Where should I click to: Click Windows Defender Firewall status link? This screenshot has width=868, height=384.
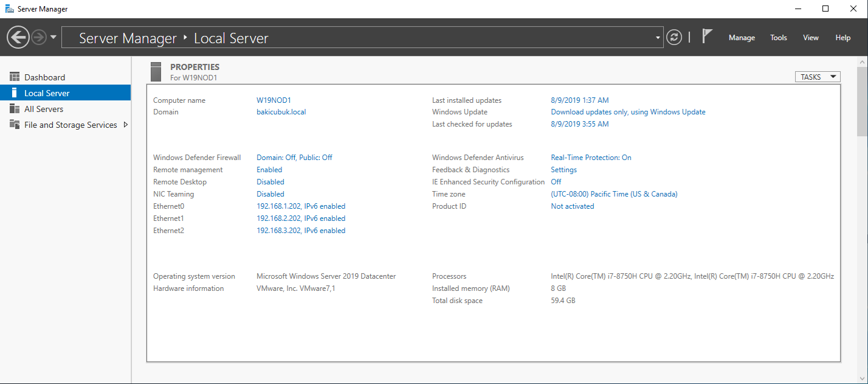[294, 158]
